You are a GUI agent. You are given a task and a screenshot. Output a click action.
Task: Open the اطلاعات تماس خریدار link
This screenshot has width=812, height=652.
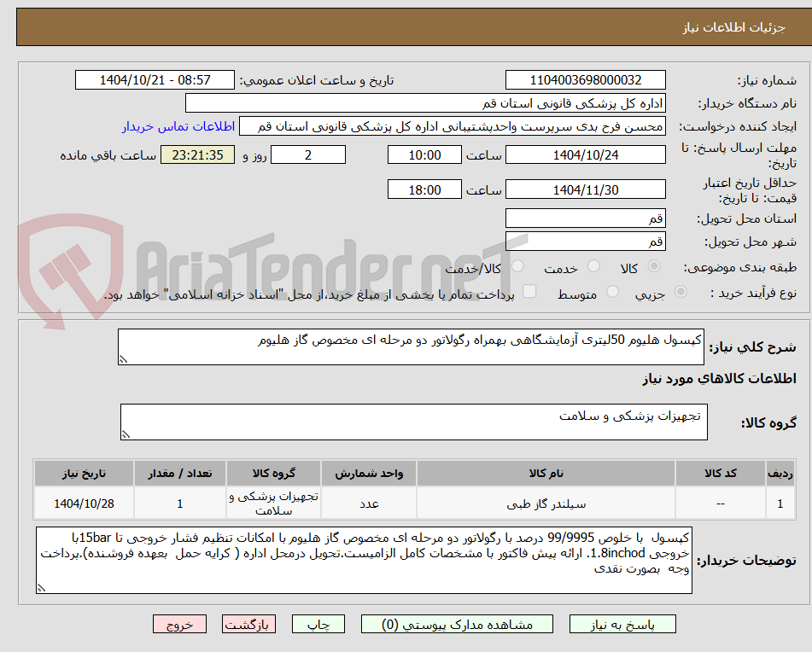tap(178, 126)
